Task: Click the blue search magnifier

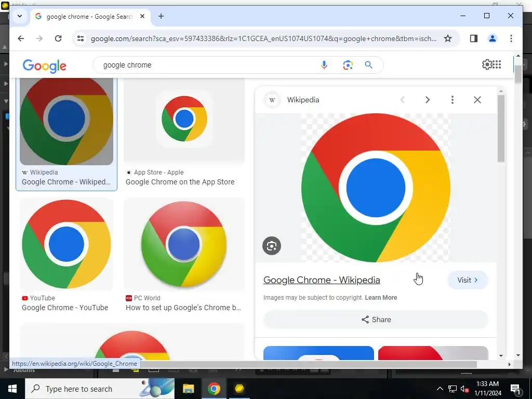Action: (x=368, y=65)
